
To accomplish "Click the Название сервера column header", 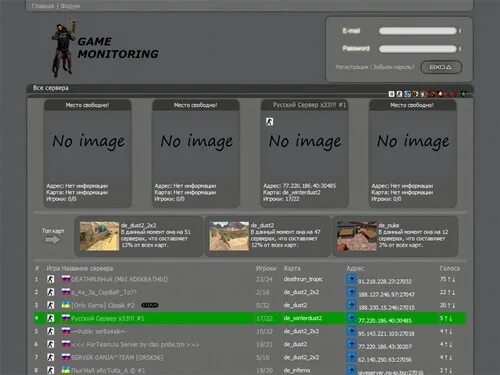I will point(87,268).
